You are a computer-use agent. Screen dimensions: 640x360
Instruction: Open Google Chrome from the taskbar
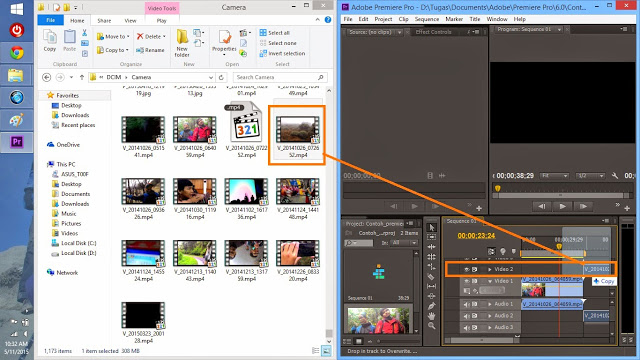coord(17,53)
